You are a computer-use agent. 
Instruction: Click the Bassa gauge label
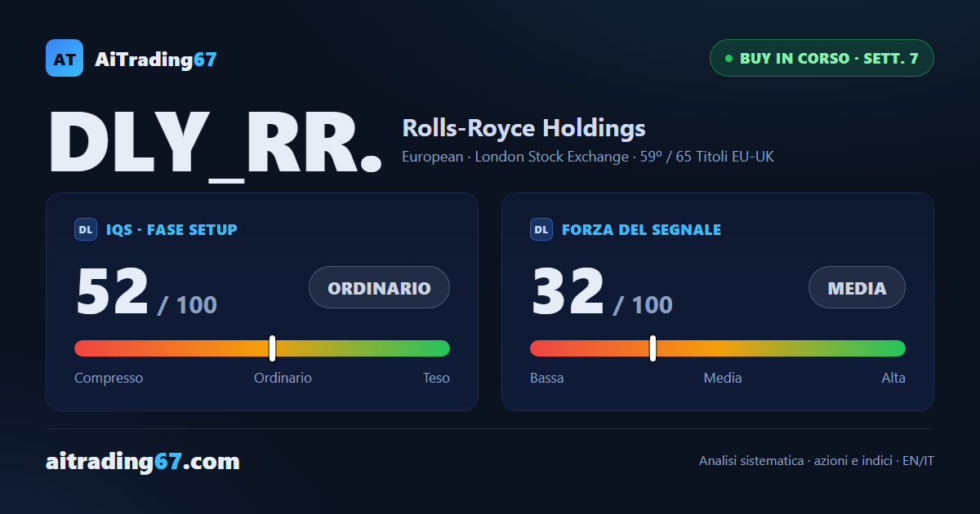pyautogui.click(x=546, y=378)
